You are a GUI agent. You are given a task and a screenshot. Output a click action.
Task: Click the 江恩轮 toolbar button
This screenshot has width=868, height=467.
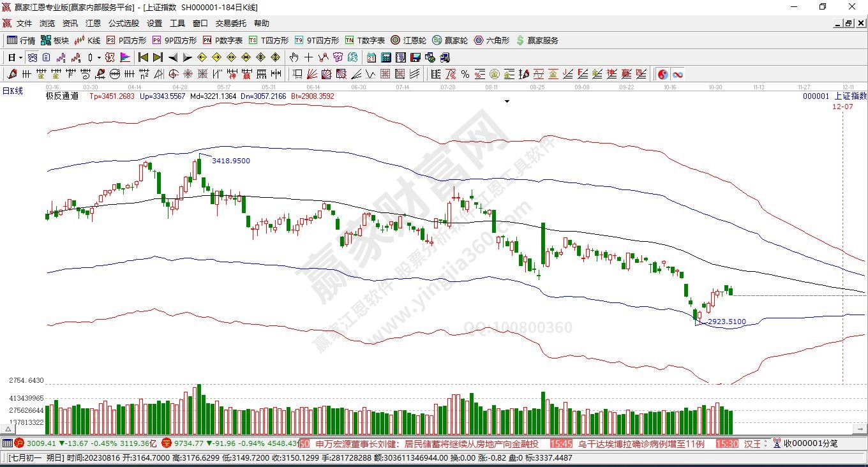(408, 40)
